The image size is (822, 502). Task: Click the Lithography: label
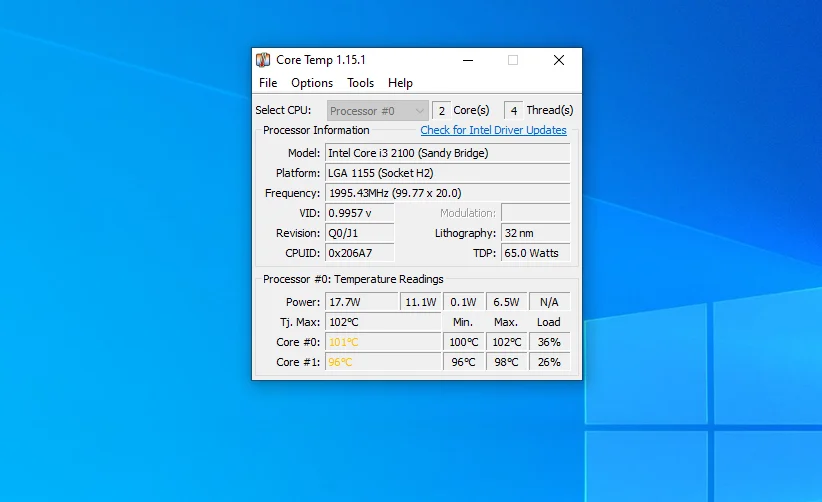tap(465, 233)
